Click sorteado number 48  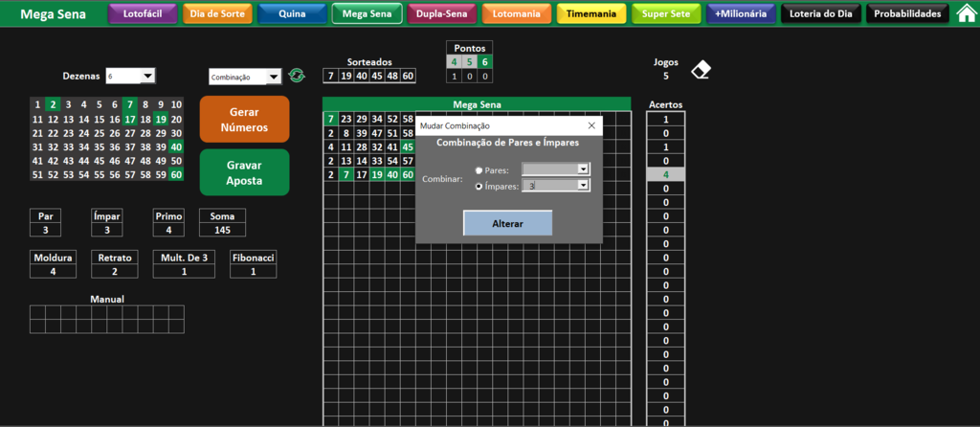coord(392,76)
